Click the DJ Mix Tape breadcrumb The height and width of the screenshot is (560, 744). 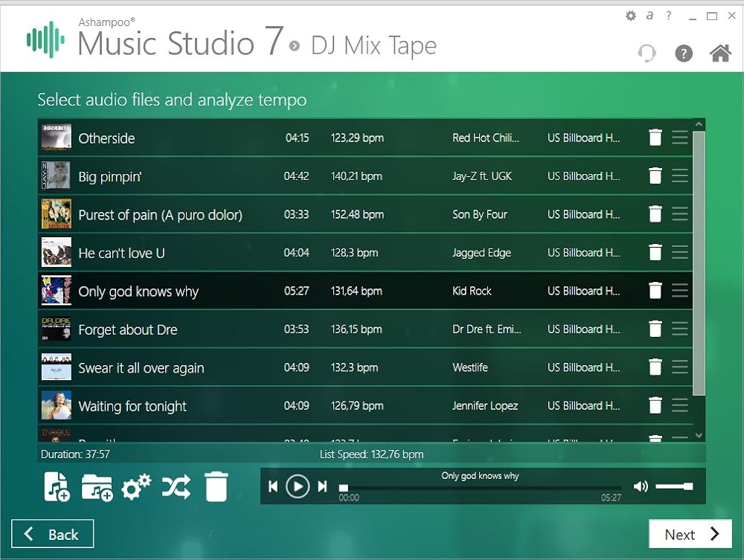click(373, 46)
